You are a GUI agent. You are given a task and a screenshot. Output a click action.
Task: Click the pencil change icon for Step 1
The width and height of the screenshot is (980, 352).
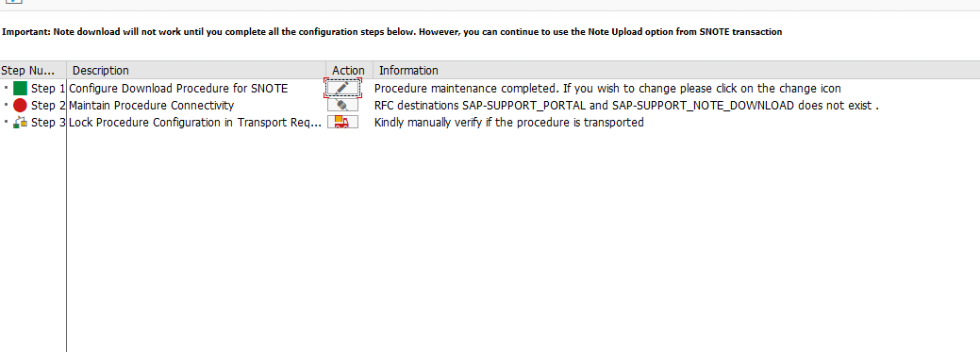(x=343, y=88)
